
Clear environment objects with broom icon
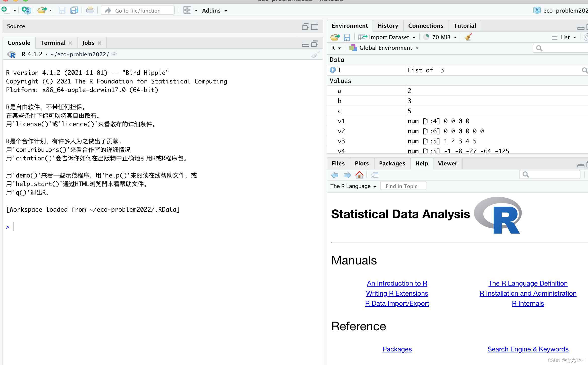468,37
